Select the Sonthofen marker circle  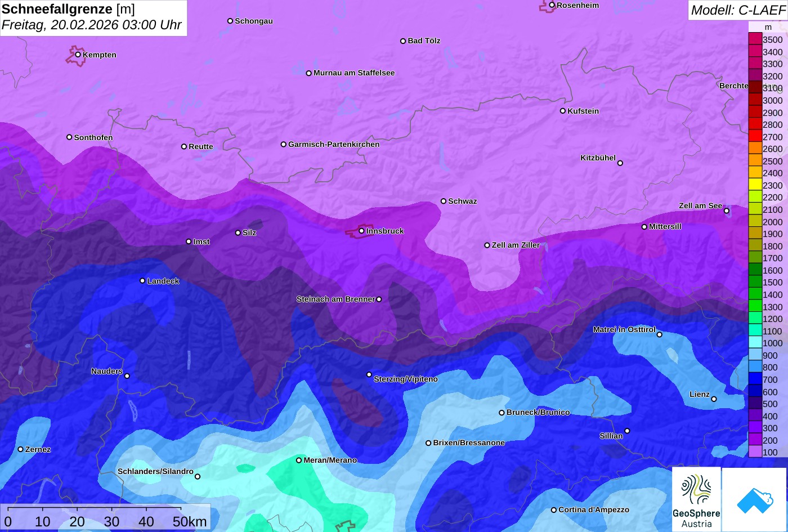[x=69, y=137]
